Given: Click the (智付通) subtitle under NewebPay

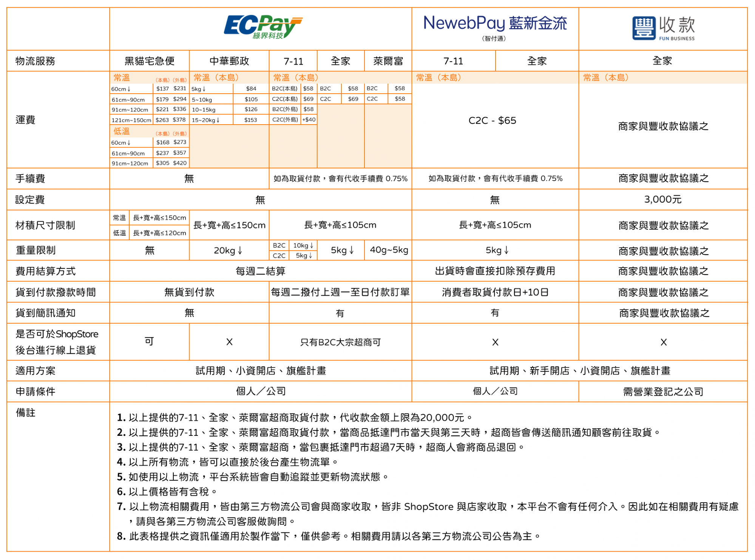Looking at the screenshot, I should [x=494, y=39].
